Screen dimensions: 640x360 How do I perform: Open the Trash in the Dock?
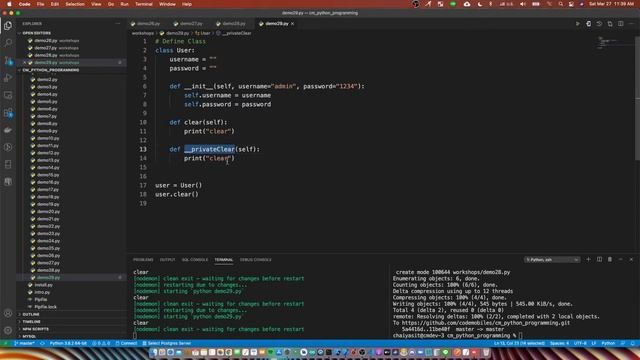pyautogui.click(x=486, y=352)
